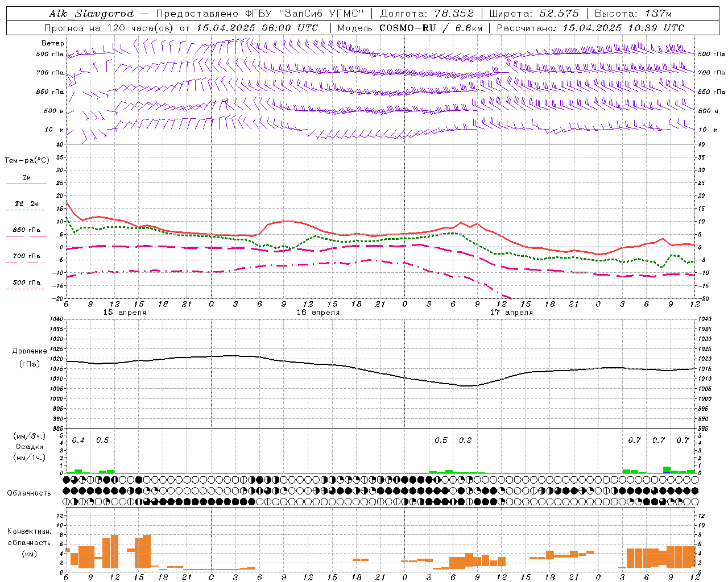This screenshot has height=582, width=728.
Task: Click the (км) convective cloud unit label
Action: click(29, 554)
